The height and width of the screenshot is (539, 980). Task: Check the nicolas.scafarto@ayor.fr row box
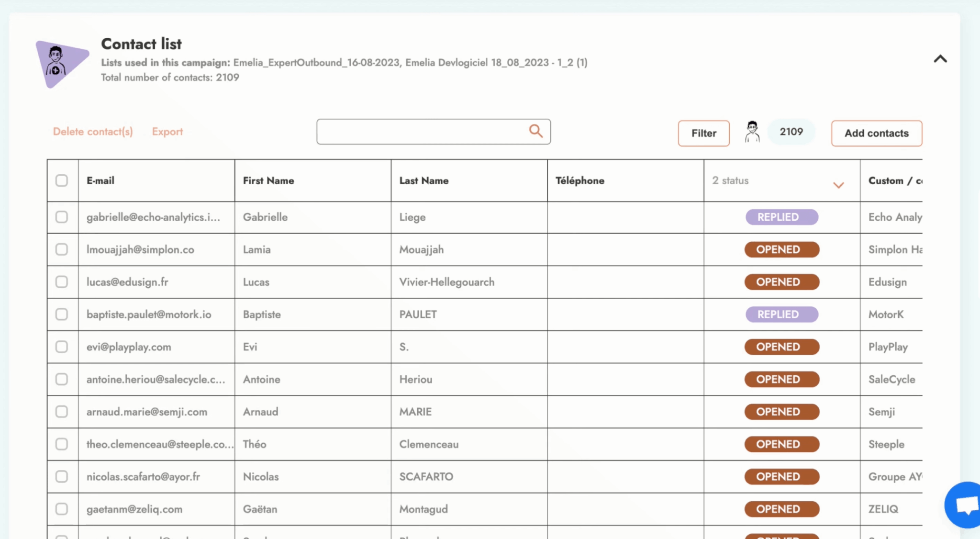62,476
